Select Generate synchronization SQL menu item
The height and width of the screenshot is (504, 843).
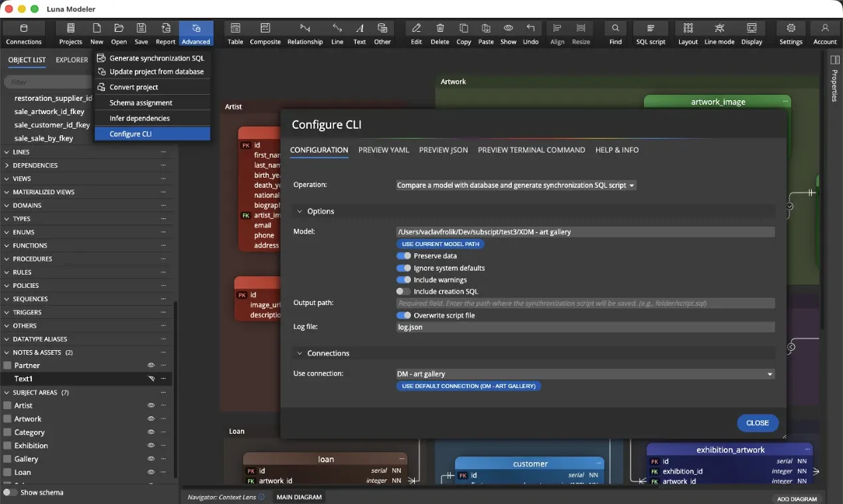151,58
